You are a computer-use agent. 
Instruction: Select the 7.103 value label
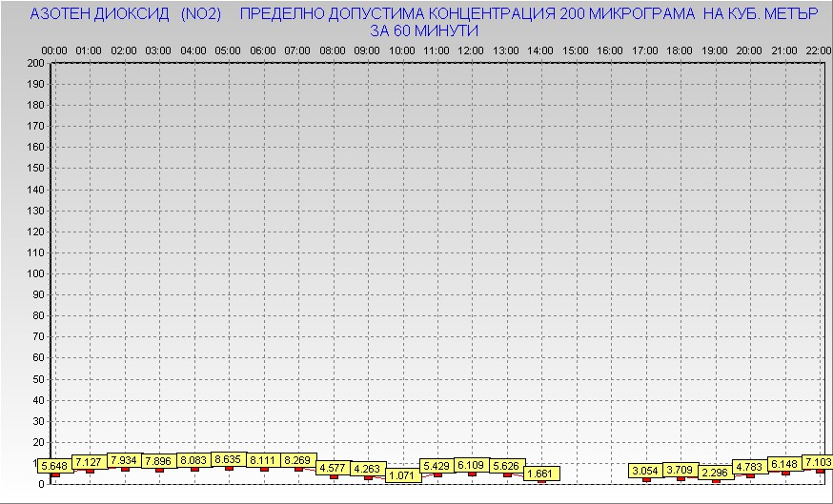(817, 462)
